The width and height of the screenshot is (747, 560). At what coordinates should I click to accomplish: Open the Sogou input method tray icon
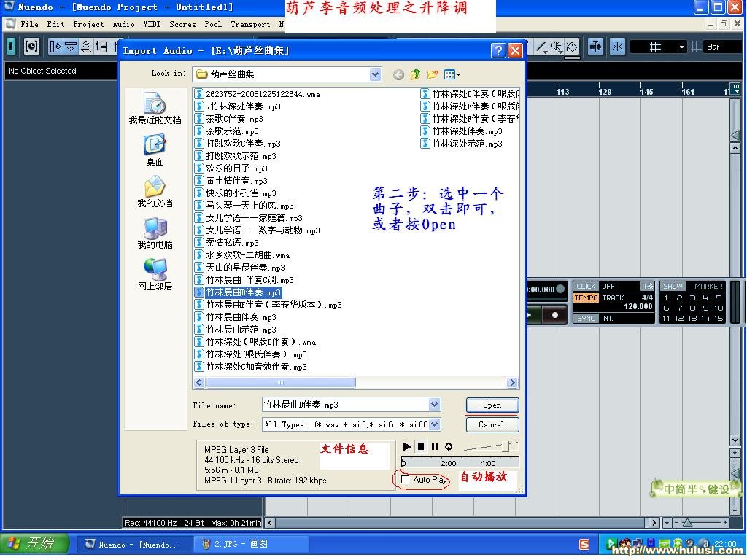(584, 544)
